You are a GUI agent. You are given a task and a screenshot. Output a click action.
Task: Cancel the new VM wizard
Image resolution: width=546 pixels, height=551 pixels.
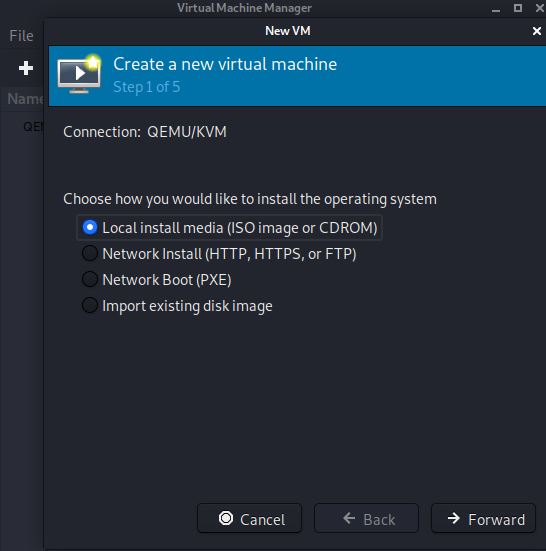coord(249,518)
